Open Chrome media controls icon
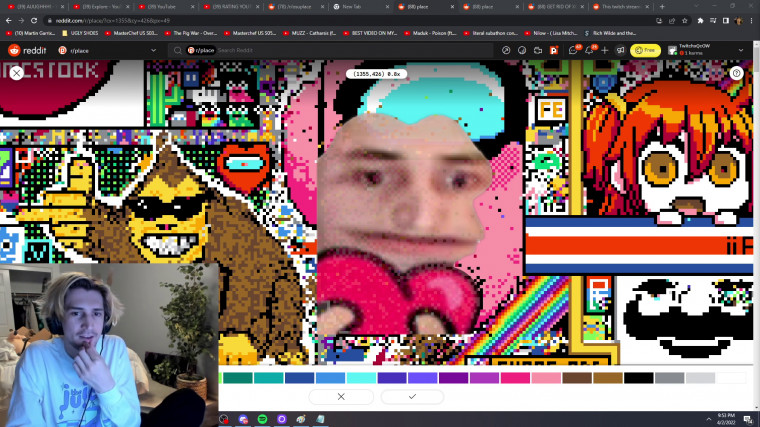 click(x=713, y=21)
